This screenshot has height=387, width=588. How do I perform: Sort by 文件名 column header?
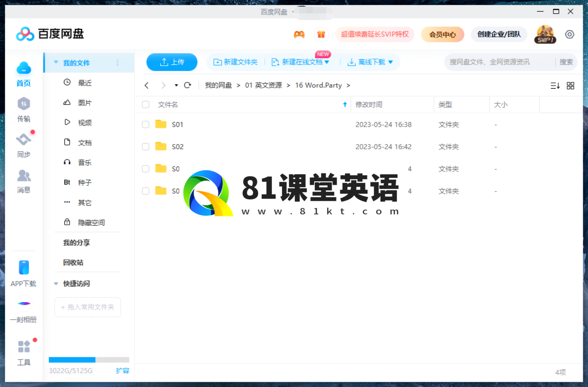pos(168,105)
